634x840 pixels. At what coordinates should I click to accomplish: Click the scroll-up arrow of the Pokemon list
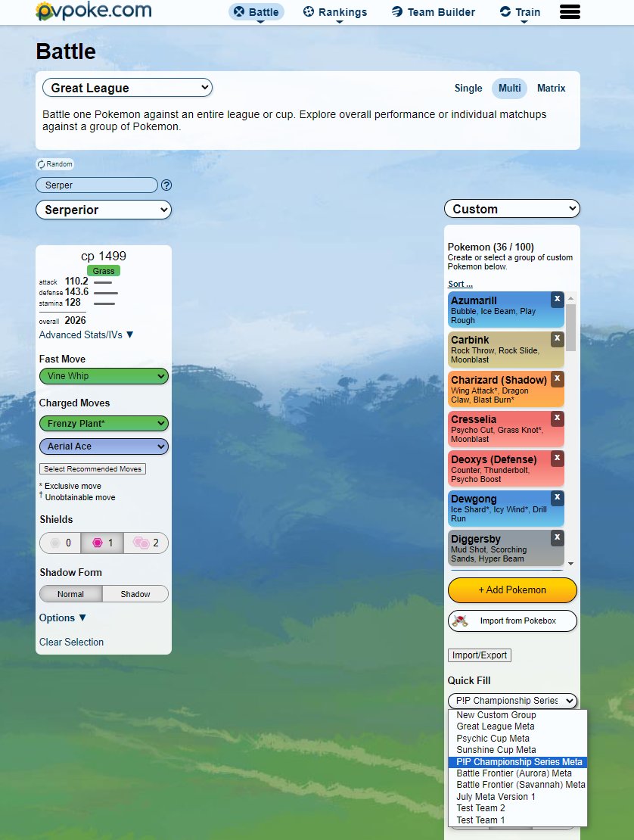[570, 298]
